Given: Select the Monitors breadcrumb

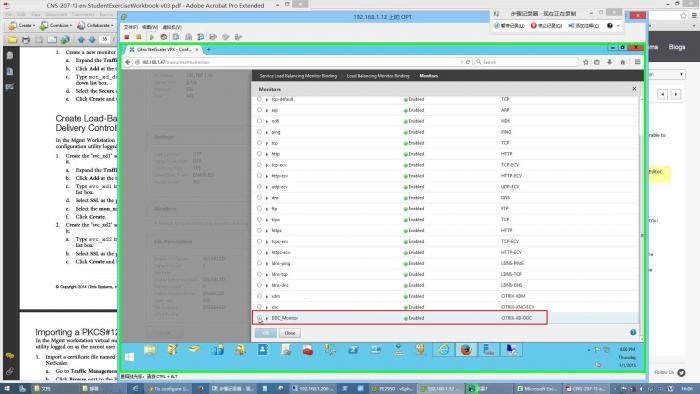Looking at the screenshot, I should click(429, 76).
